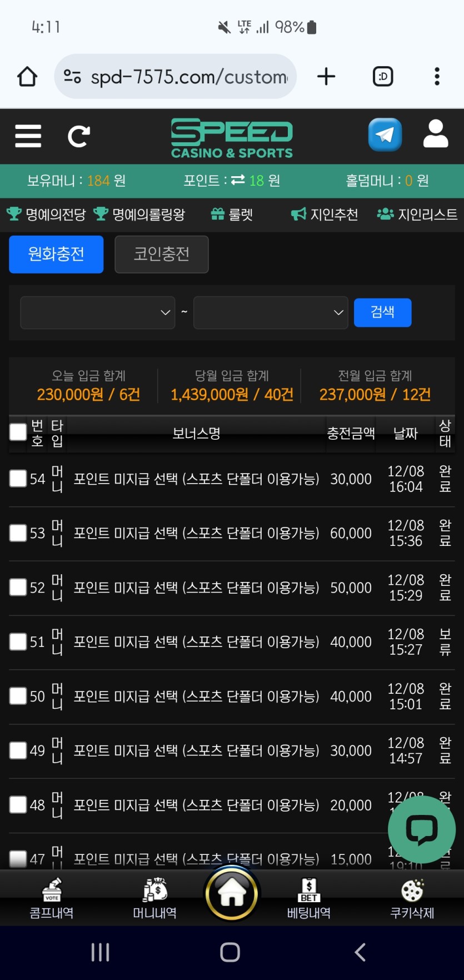Open the hamburger menu
The width and height of the screenshot is (464, 980).
pyautogui.click(x=28, y=136)
